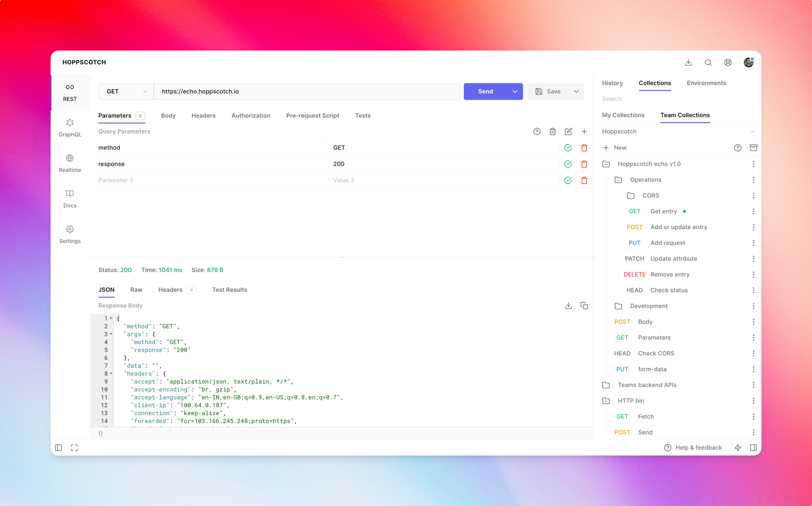Copy the response body to clipboard

coord(584,306)
